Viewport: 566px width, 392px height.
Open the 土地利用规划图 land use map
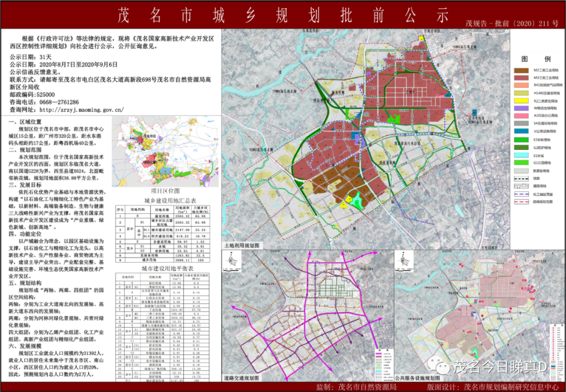click(x=366, y=139)
